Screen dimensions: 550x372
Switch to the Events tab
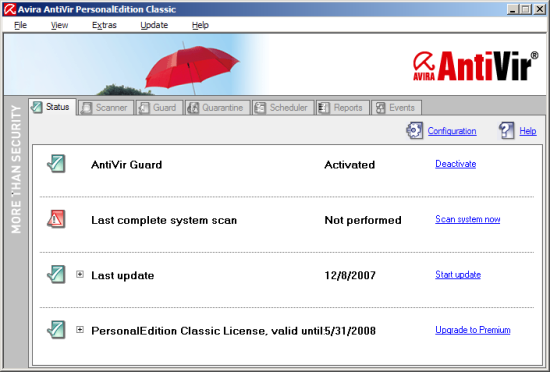point(396,108)
